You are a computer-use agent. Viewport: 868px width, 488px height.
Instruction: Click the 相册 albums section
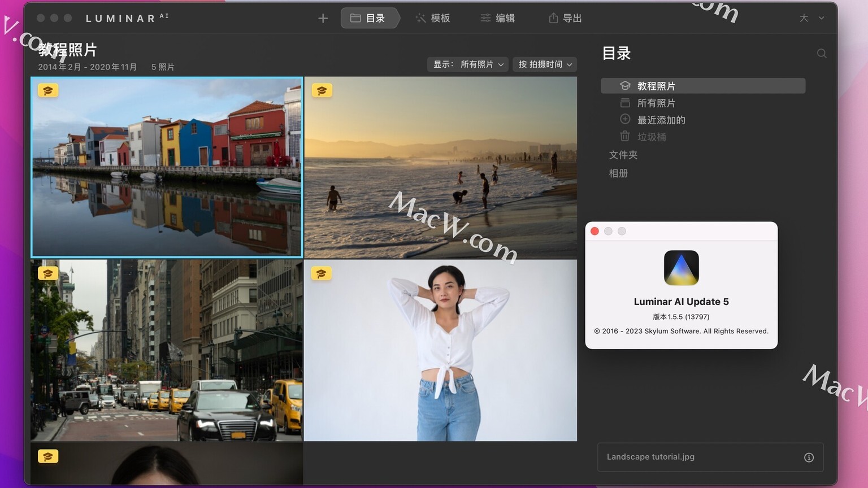pos(618,173)
